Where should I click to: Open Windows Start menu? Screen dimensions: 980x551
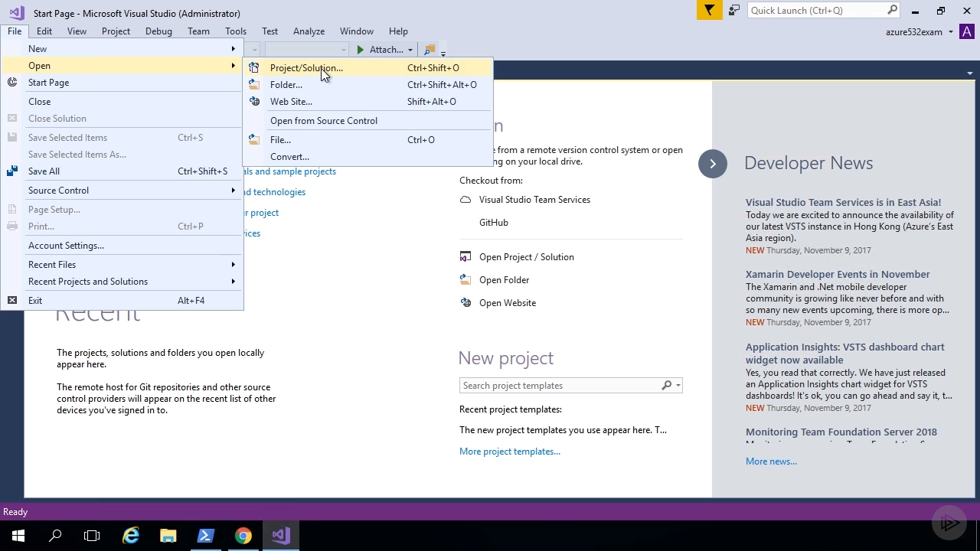coord(18,536)
